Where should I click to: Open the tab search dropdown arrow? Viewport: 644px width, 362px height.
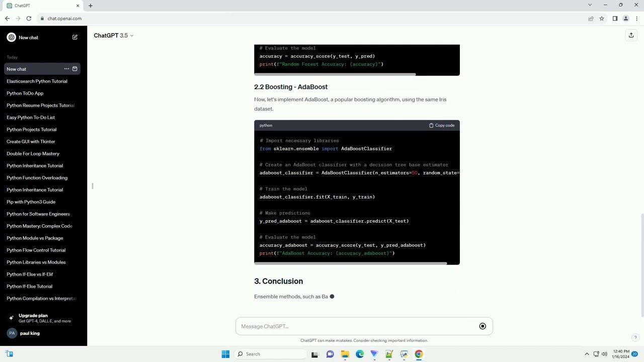point(590,5)
